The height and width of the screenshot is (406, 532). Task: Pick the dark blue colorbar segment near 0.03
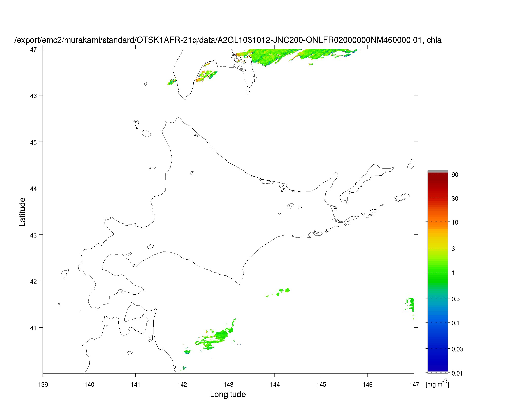point(438,349)
